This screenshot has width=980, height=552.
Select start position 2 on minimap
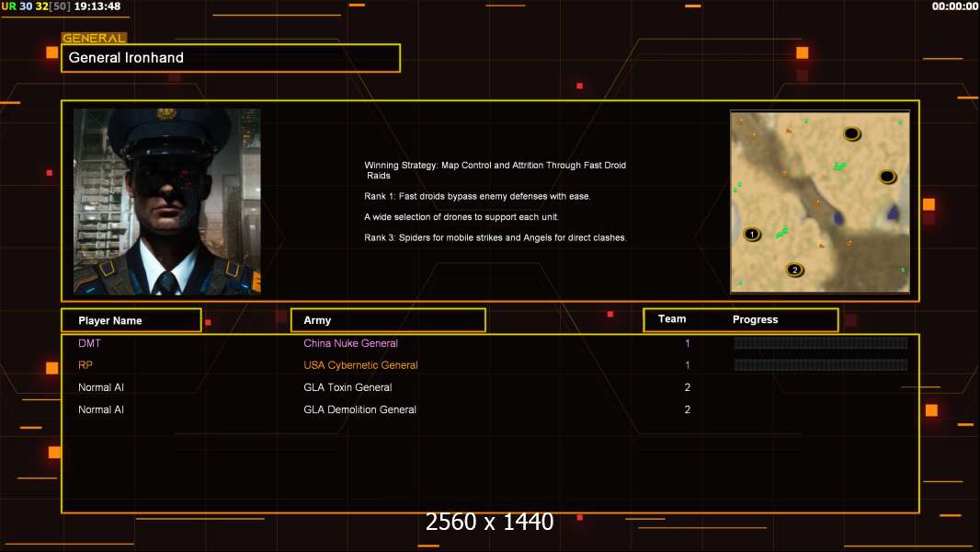point(794,270)
